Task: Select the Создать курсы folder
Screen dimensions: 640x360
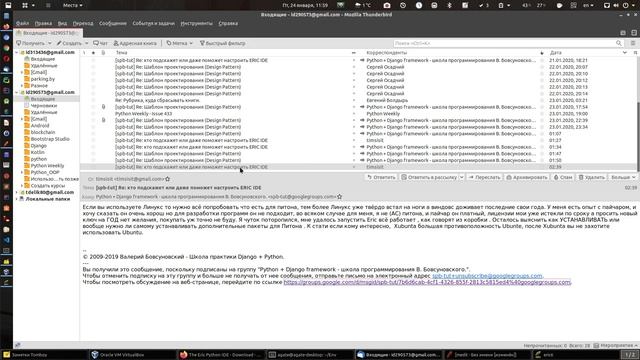Action: click(x=47, y=185)
